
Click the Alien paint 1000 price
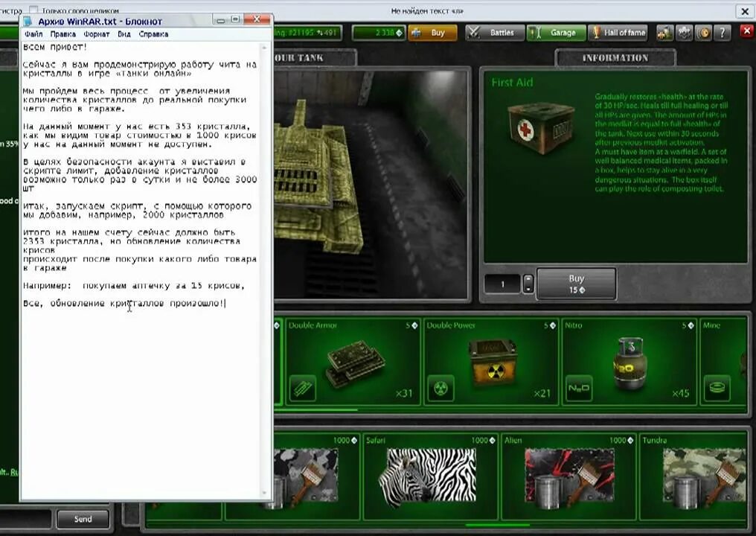(x=621, y=440)
